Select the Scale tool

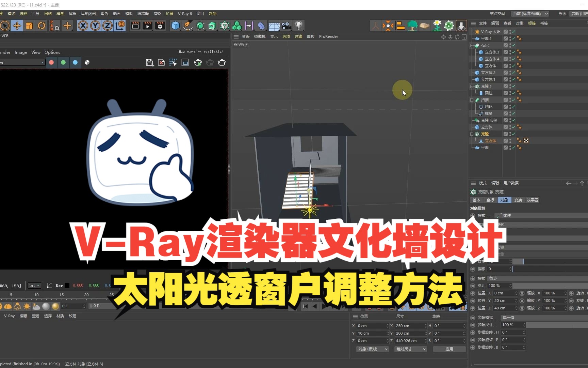click(29, 26)
